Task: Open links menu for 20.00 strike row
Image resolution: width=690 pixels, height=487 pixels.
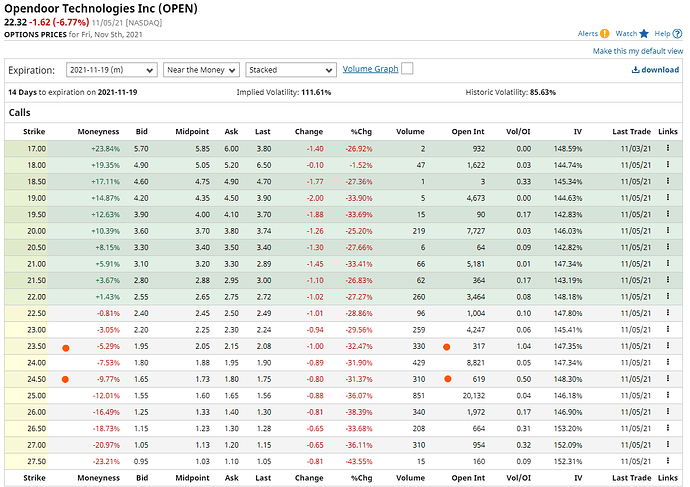Action: click(668, 231)
